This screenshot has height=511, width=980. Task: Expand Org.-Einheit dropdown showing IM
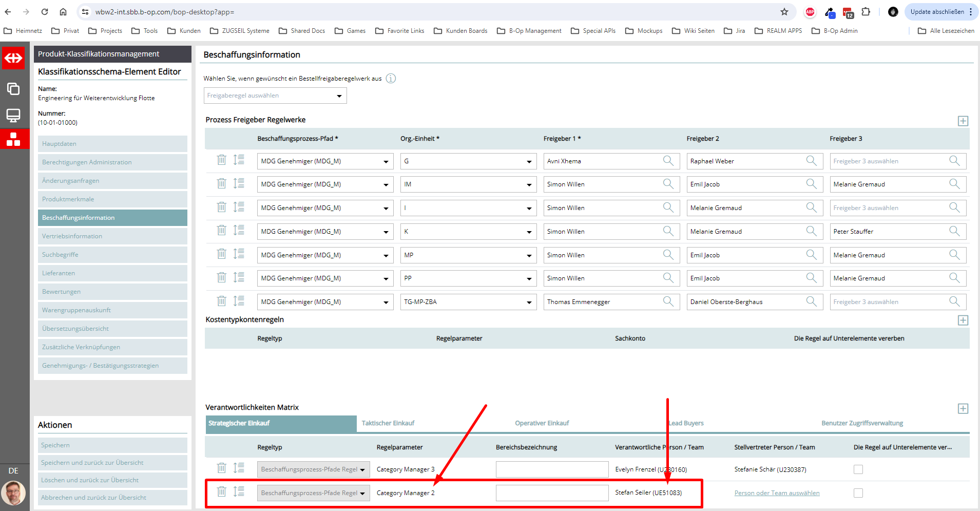click(529, 185)
